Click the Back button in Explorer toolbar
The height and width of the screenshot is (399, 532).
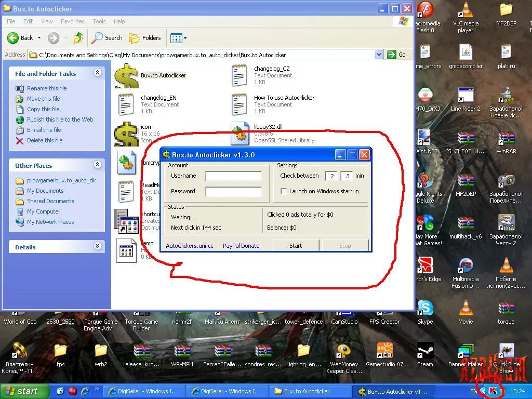(x=20, y=38)
